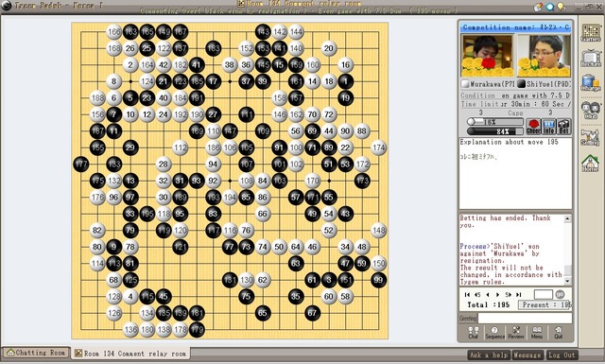Click black stone 1 on the board
605x364 pixels.
345,81
